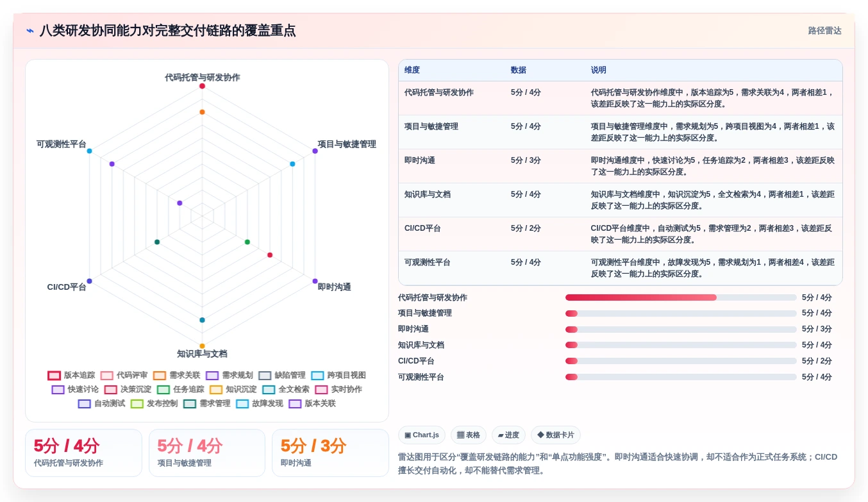Click the 全文检索 legend color box
The image size is (868, 502).
(269, 390)
